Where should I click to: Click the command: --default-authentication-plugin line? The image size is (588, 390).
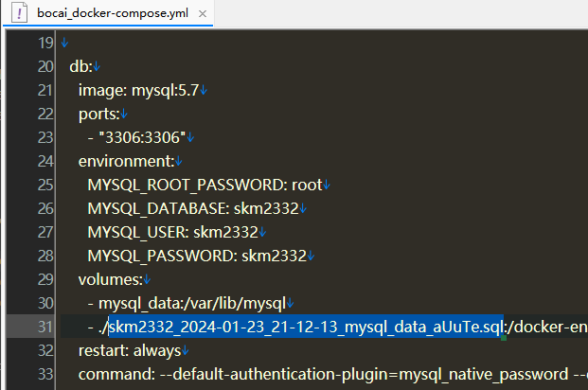point(333,374)
